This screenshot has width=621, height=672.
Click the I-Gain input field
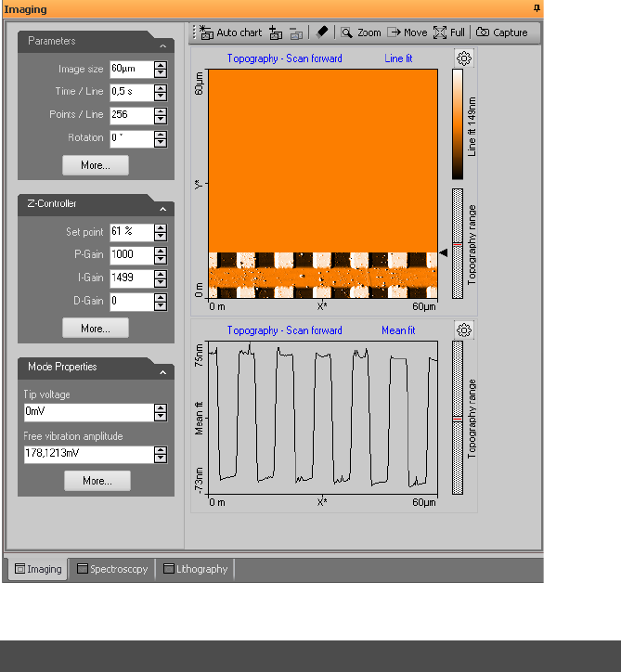[132, 278]
